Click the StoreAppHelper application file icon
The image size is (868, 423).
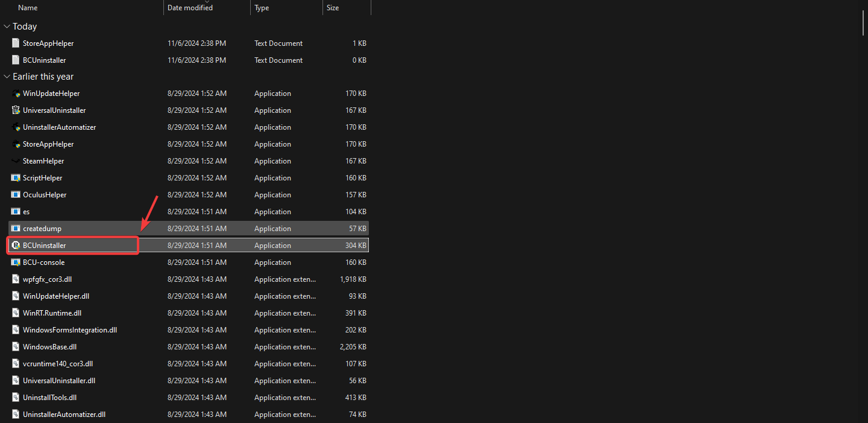[x=16, y=144]
